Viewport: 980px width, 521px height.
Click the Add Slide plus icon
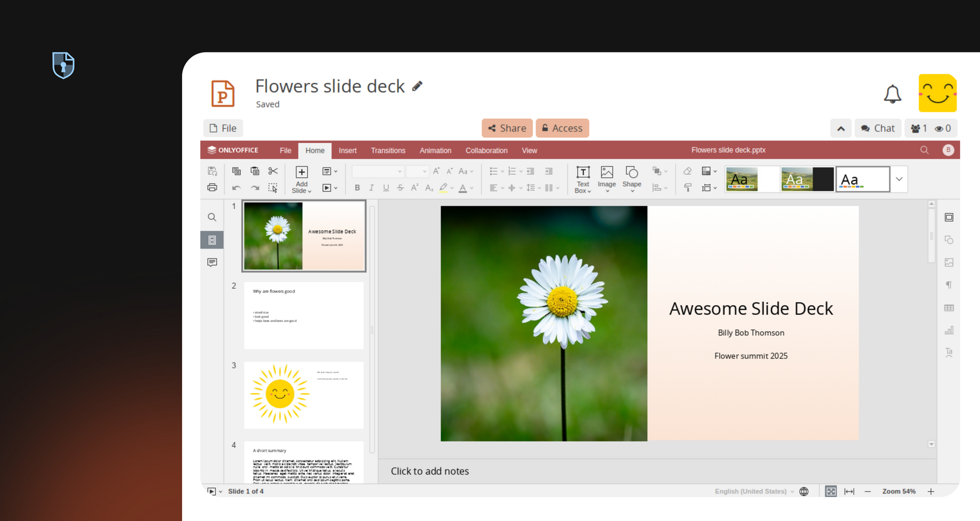coord(301,172)
